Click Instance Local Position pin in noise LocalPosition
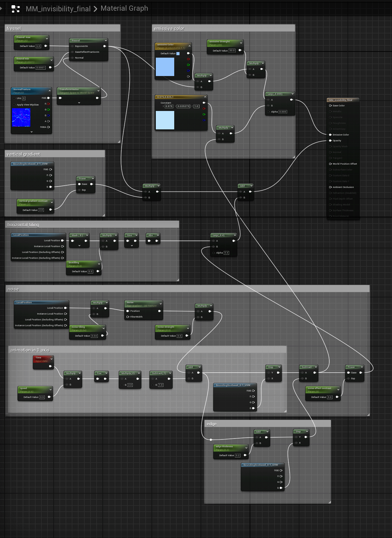The width and height of the screenshot is (392, 538). coord(65,314)
